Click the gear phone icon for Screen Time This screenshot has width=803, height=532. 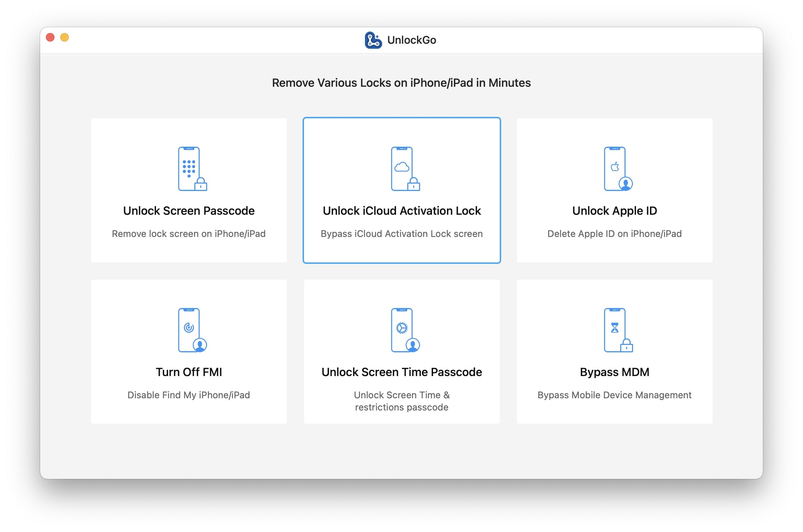coord(405,330)
